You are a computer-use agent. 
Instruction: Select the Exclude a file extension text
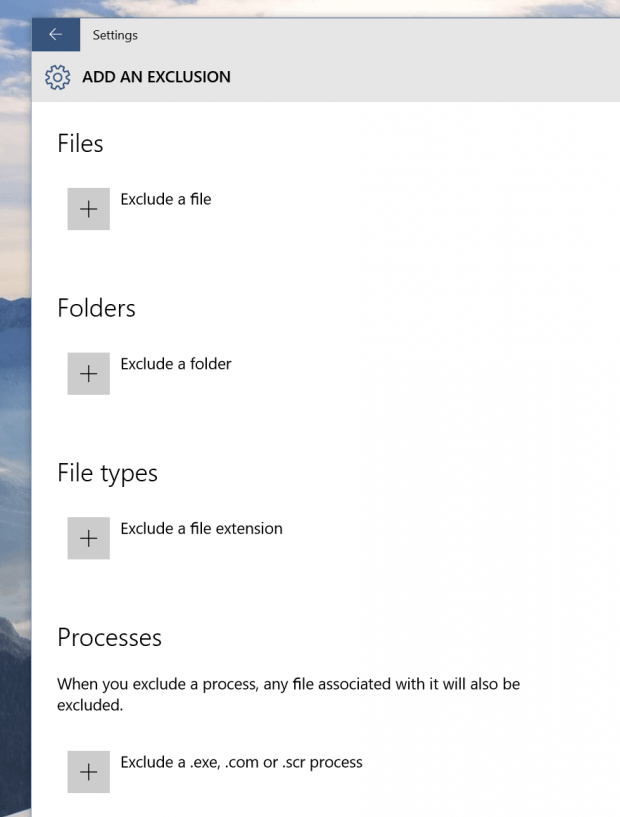(201, 529)
